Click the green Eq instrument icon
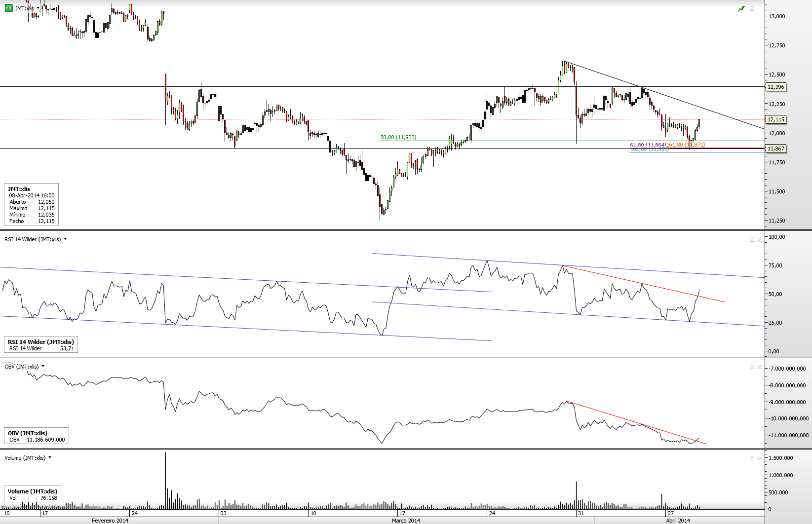The height and width of the screenshot is (524, 812). click(8, 8)
